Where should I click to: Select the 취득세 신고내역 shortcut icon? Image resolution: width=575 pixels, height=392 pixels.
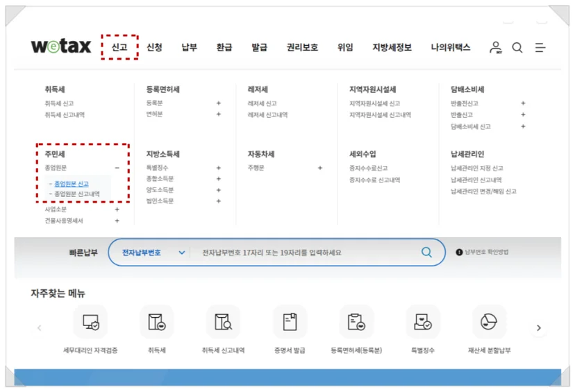(x=224, y=322)
